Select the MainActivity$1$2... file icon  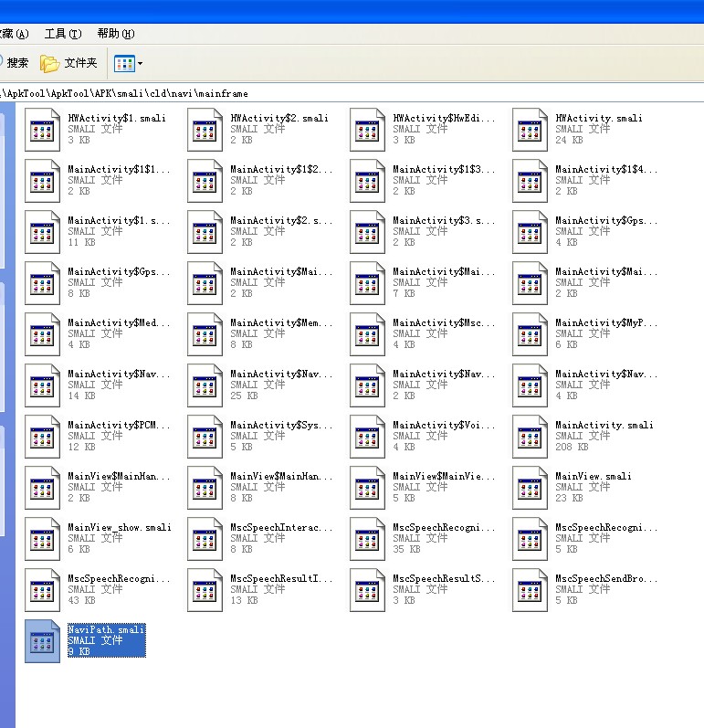(x=205, y=181)
